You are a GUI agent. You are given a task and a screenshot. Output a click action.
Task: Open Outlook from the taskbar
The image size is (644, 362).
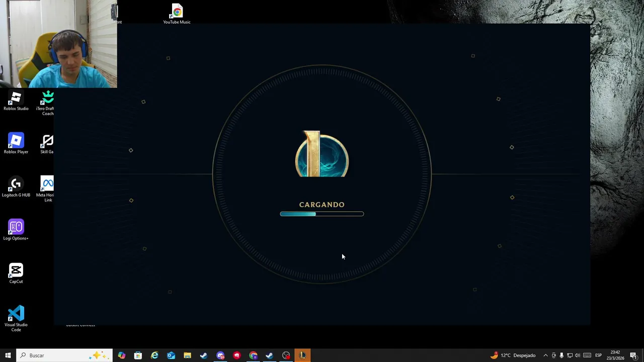click(x=171, y=355)
